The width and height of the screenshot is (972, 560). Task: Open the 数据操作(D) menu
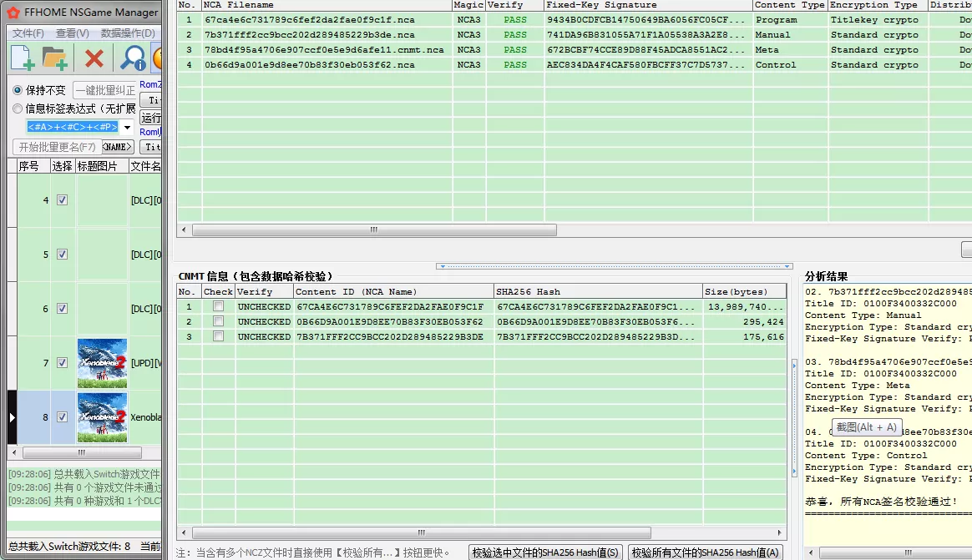tap(128, 33)
